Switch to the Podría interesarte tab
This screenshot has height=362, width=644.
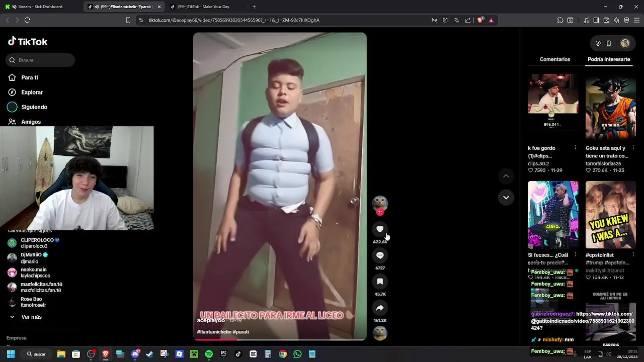click(x=609, y=59)
